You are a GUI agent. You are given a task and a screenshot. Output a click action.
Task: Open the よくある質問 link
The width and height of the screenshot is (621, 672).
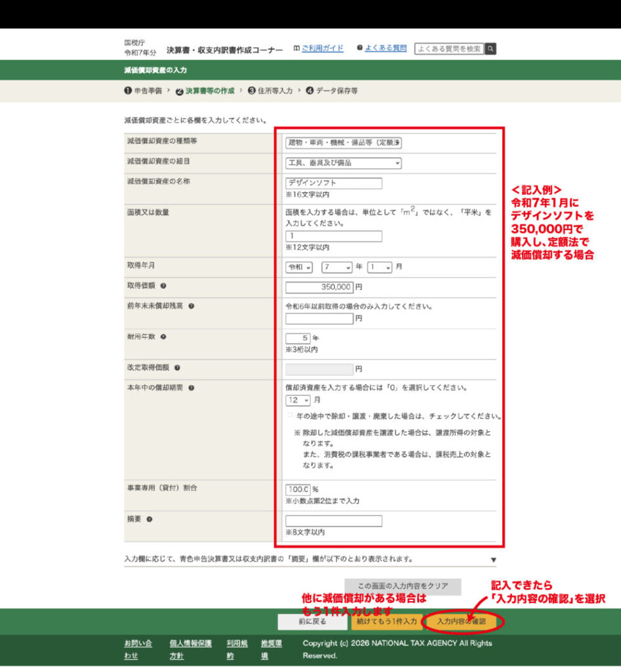(x=385, y=49)
